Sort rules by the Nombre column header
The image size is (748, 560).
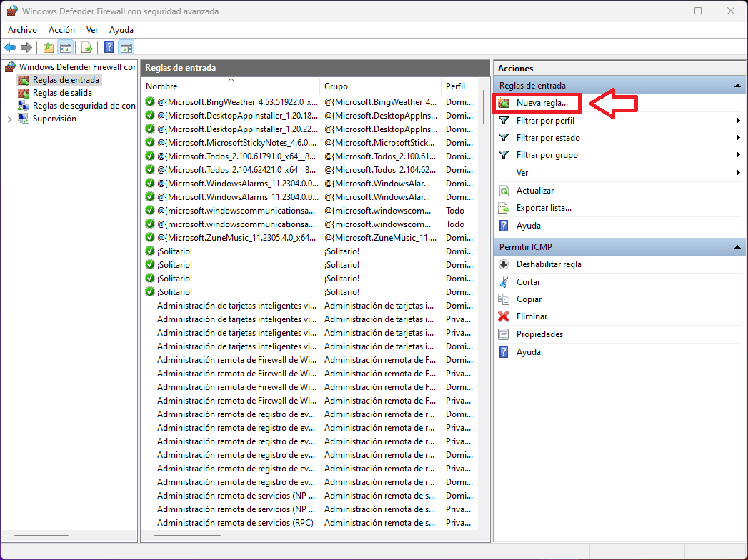(231, 86)
